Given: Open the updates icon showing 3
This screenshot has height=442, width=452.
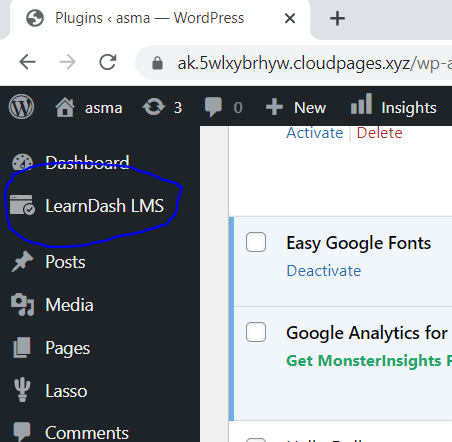Looking at the screenshot, I should coord(153,107).
